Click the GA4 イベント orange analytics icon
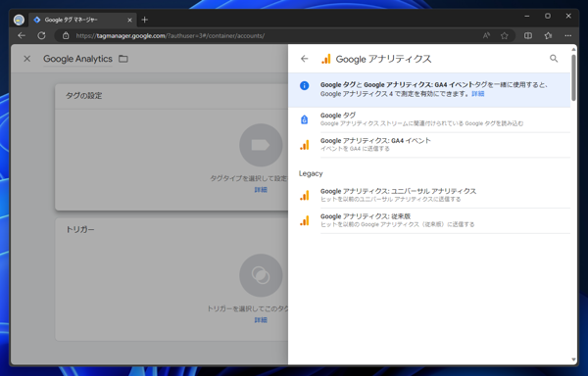Viewport: 588px width, 376px height. (304, 145)
